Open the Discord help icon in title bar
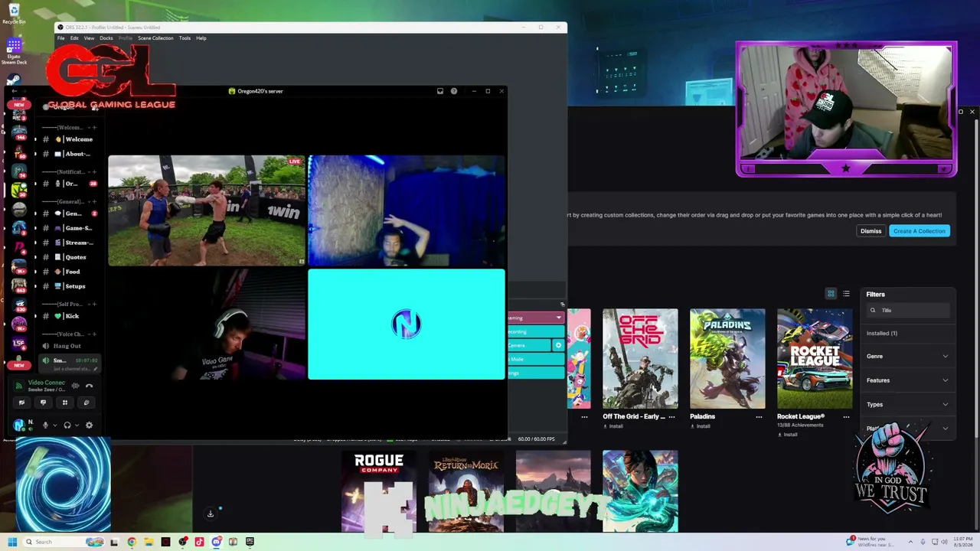980x551 pixels. [454, 91]
